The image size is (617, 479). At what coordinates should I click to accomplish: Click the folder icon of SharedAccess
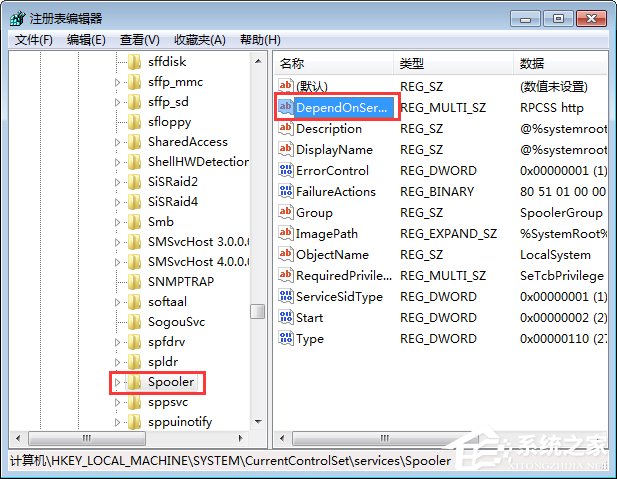(x=134, y=142)
